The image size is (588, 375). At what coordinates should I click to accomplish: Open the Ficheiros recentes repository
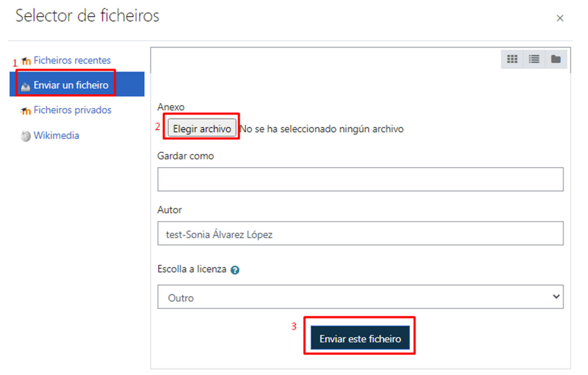(72, 60)
